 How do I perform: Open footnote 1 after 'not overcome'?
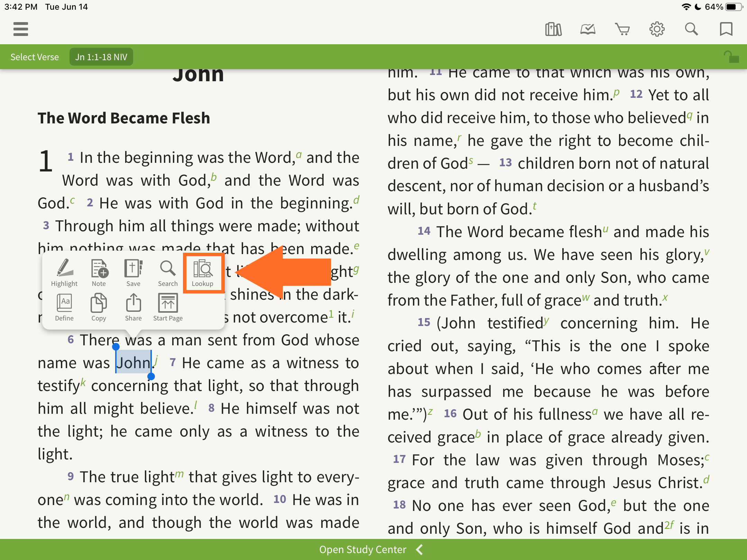(x=331, y=314)
